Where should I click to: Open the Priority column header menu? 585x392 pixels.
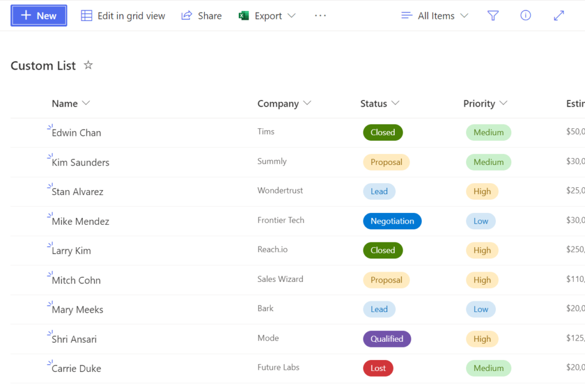[485, 103]
